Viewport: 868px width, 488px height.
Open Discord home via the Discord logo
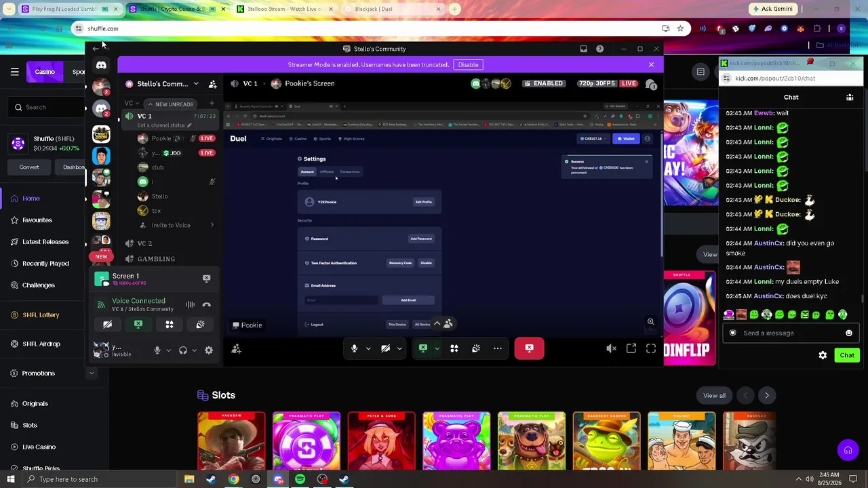point(101,65)
